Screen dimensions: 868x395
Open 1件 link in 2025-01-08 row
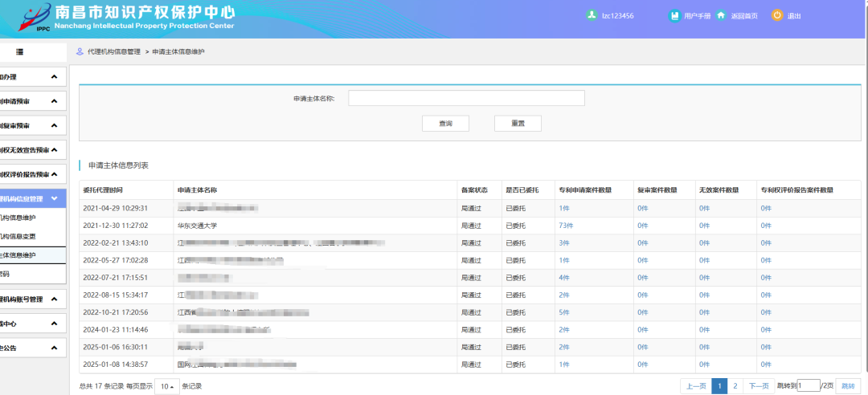pyautogui.click(x=564, y=364)
